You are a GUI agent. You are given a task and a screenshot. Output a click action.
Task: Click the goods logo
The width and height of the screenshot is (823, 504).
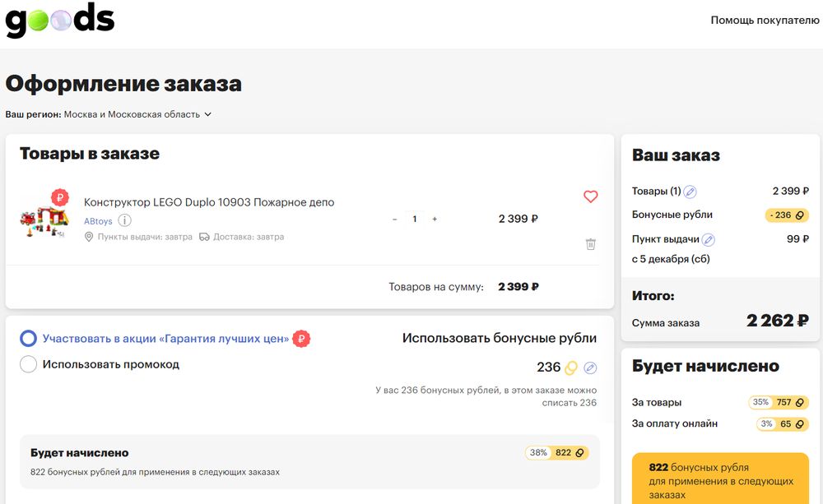[x=60, y=21]
